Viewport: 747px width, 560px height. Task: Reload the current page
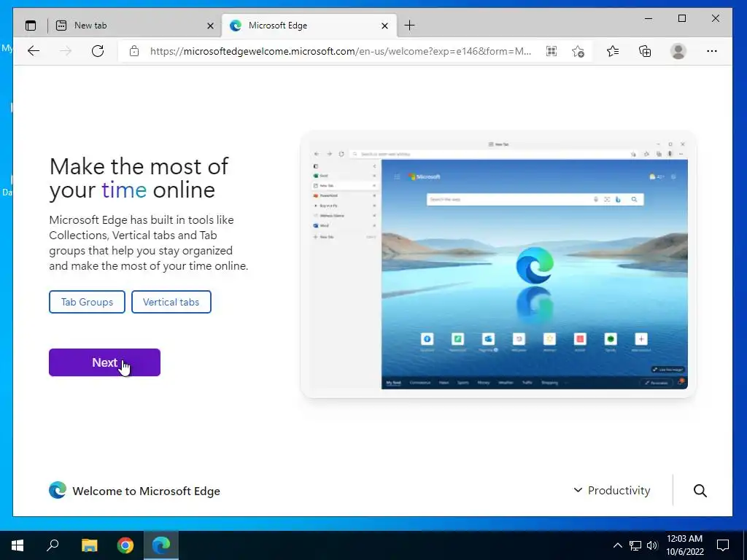[98, 51]
